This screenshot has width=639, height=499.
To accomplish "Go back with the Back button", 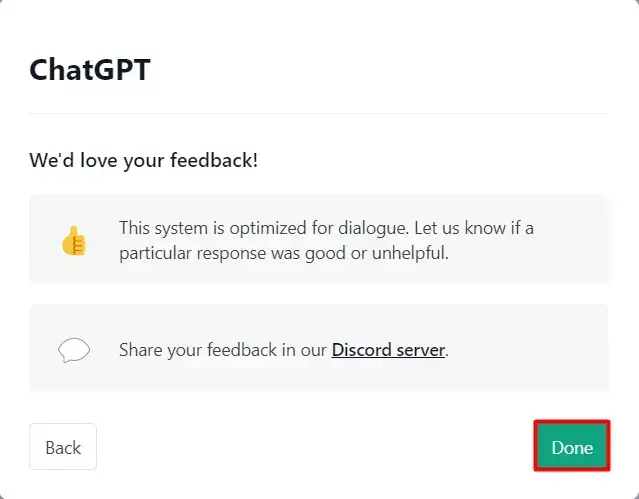I will 63,447.
